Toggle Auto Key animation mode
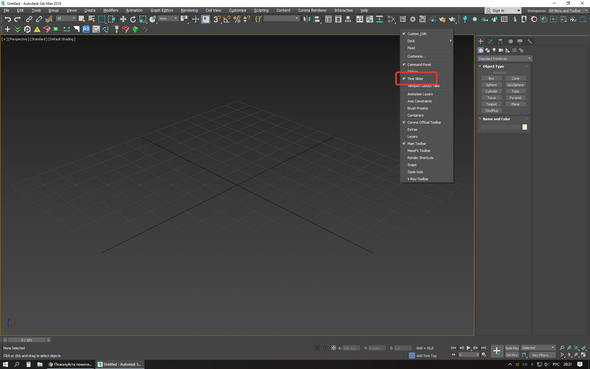Viewport: 590px width, 369px height. click(x=512, y=348)
